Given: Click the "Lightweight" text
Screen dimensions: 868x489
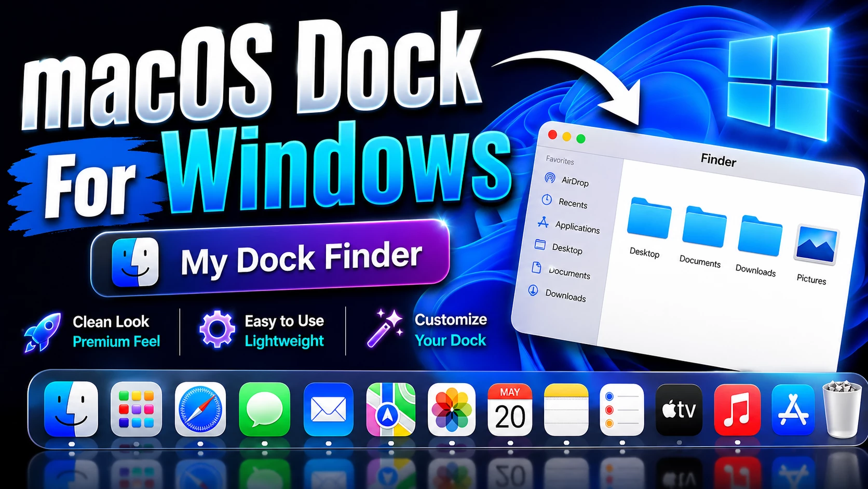Looking at the screenshot, I should coord(284,341).
